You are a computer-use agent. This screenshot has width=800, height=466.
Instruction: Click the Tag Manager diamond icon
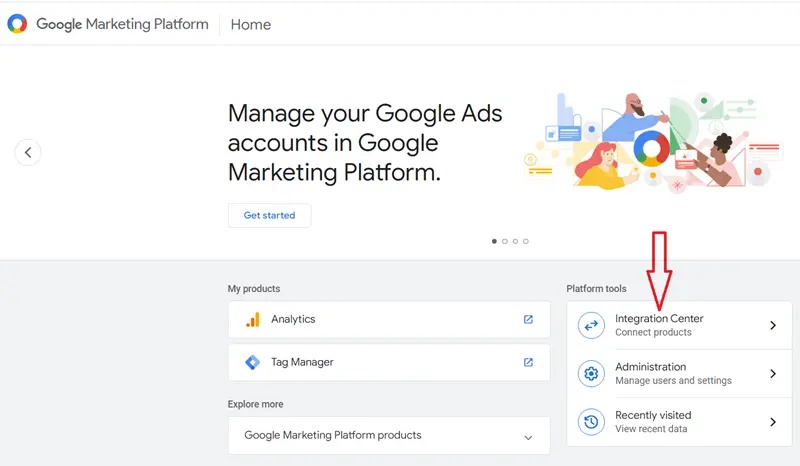(x=253, y=362)
